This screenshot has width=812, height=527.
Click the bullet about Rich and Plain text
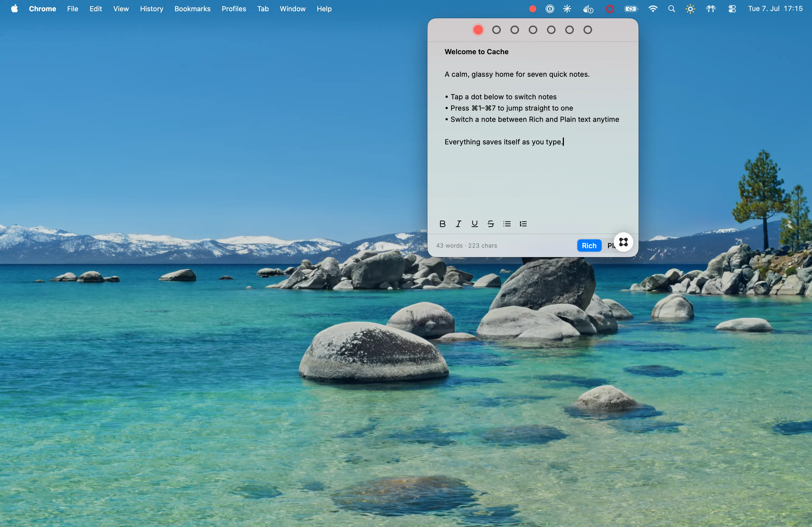[x=532, y=119]
